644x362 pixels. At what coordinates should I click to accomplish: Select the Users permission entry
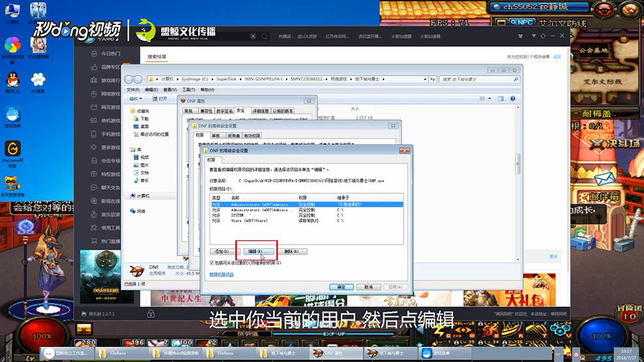point(306,220)
